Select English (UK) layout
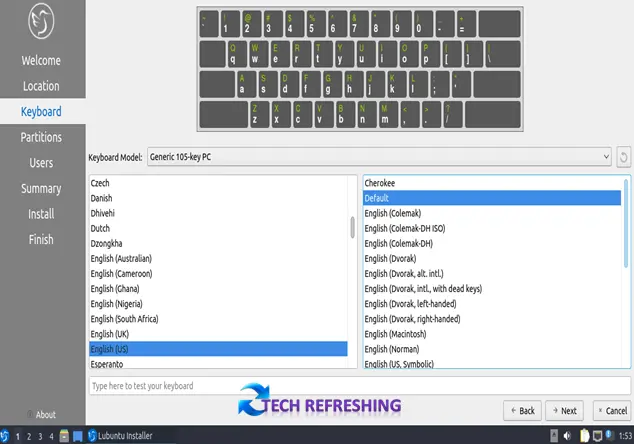Screen dimensions: 634x444 coord(218,334)
